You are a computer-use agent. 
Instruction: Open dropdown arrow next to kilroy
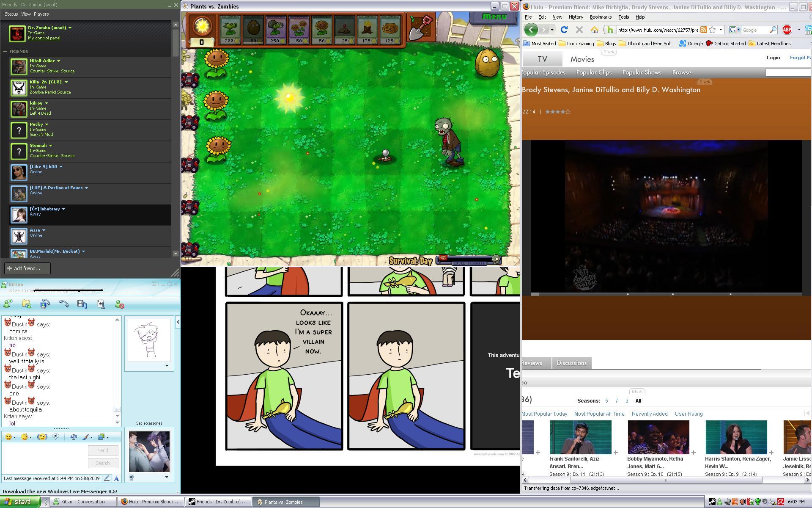(x=46, y=103)
